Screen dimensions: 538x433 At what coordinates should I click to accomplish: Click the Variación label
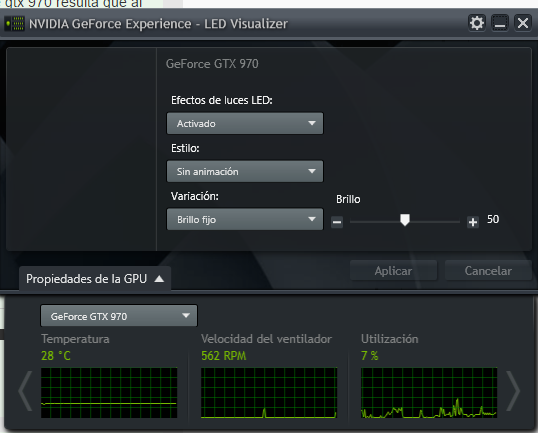tap(195, 196)
